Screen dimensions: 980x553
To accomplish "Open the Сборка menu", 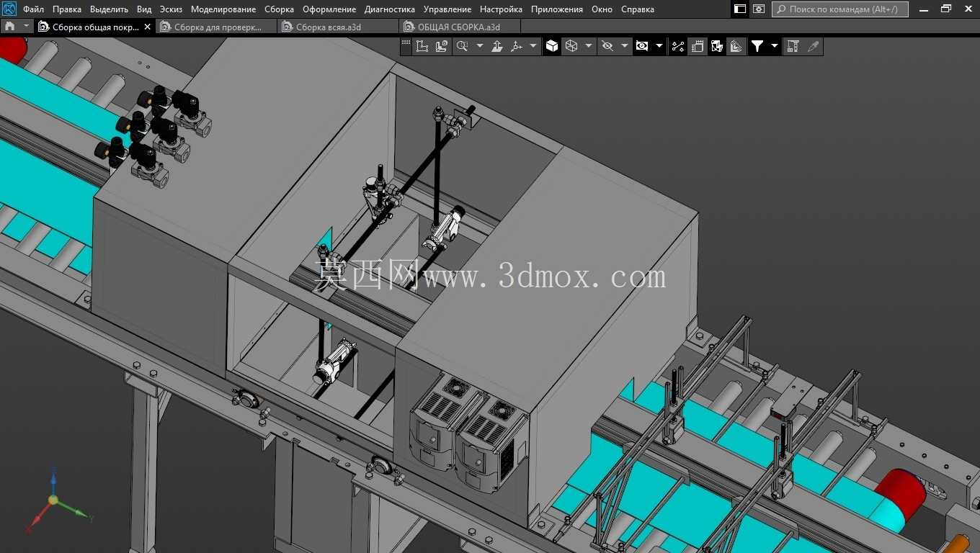I will [x=279, y=9].
